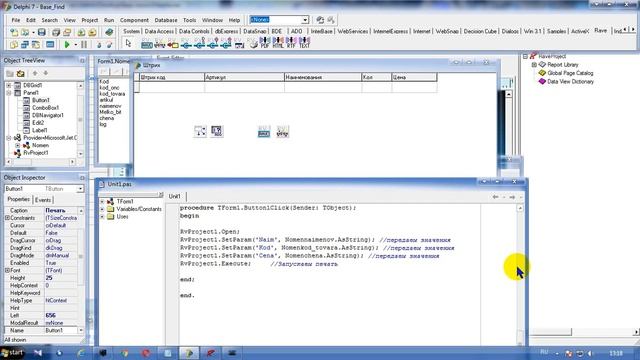
Task: Click the Data View Dictionary icon
Action: click(x=542, y=81)
